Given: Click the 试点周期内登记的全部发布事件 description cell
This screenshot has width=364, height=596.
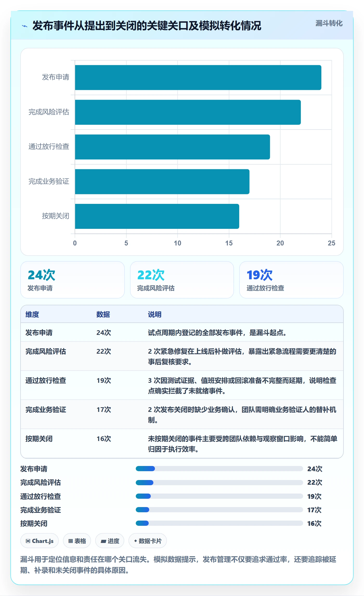Looking at the screenshot, I should tap(217, 333).
